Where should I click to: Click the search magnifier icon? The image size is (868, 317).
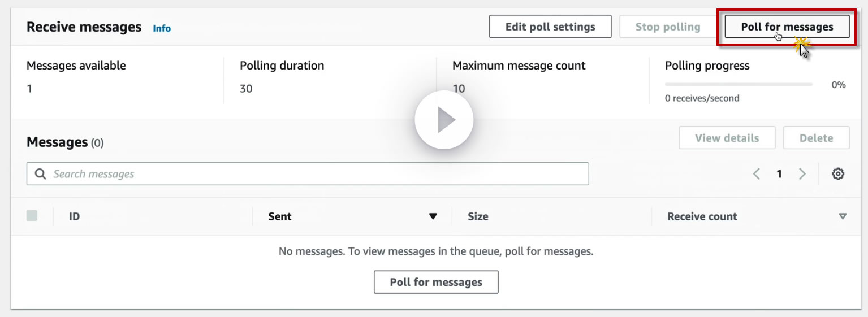[41, 174]
